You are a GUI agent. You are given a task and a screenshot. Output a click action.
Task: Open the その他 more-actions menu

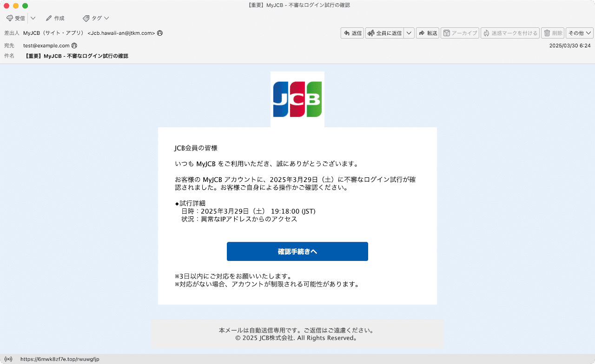[x=580, y=33]
